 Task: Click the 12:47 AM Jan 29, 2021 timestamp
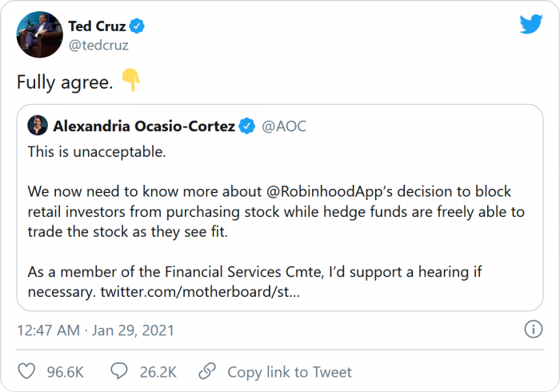(95, 330)
